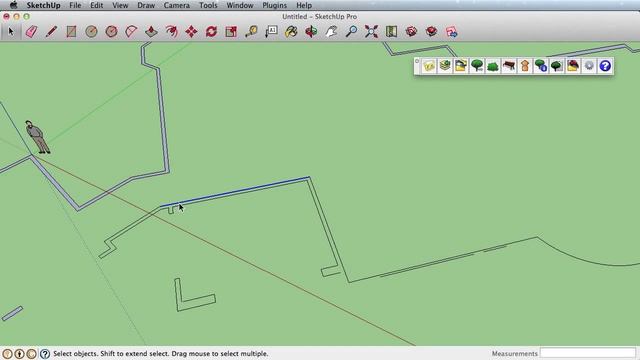Select the Arc tool

pos(131,31)
